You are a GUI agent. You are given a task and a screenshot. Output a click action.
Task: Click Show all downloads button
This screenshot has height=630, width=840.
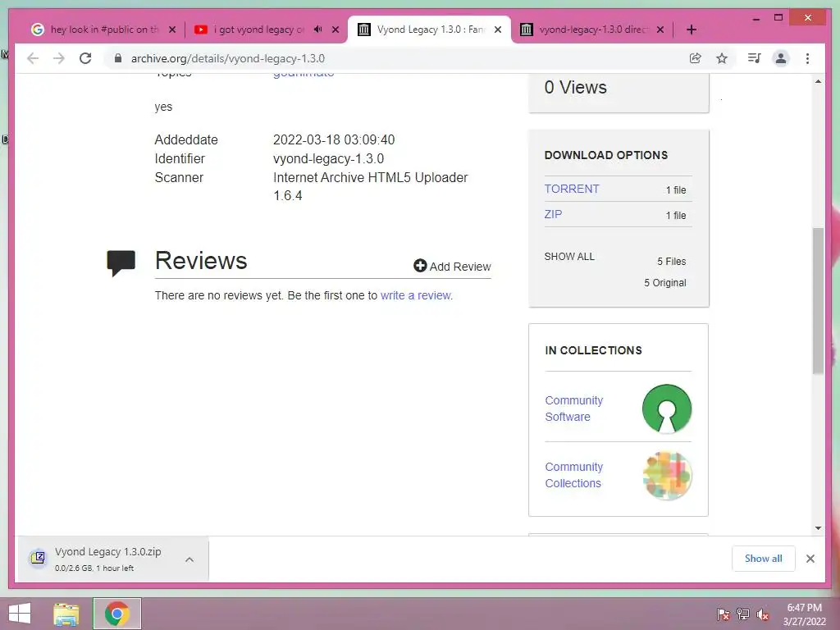(764, 559)
